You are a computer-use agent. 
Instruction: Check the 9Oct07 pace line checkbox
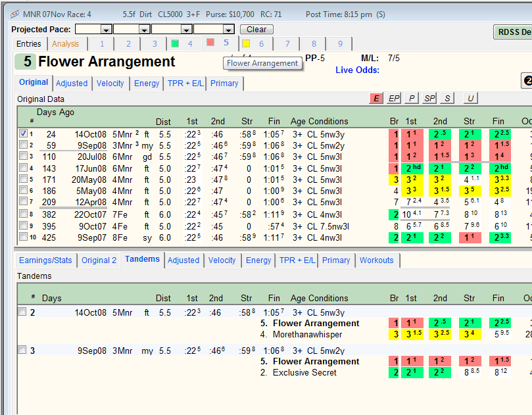pos(23,226)
